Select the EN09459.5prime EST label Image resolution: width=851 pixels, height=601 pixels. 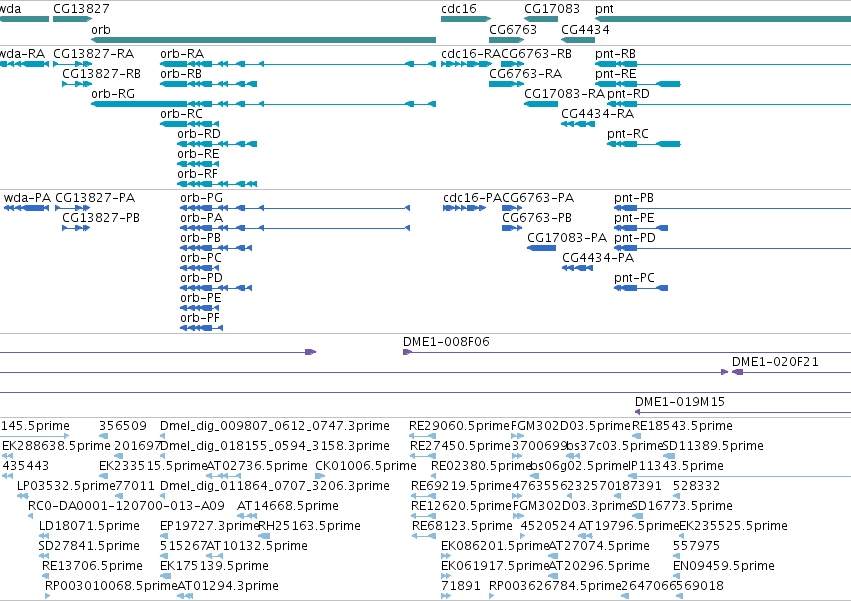click(723, 566)
